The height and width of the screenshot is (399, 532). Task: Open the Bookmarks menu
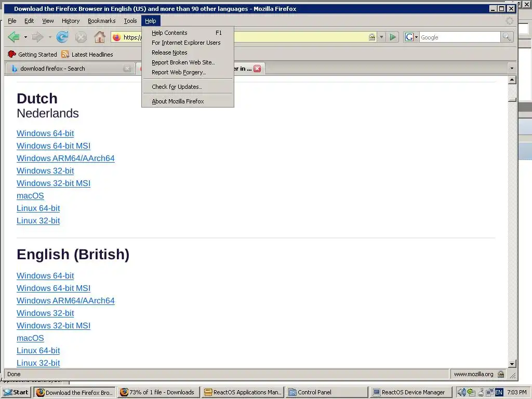101,21
